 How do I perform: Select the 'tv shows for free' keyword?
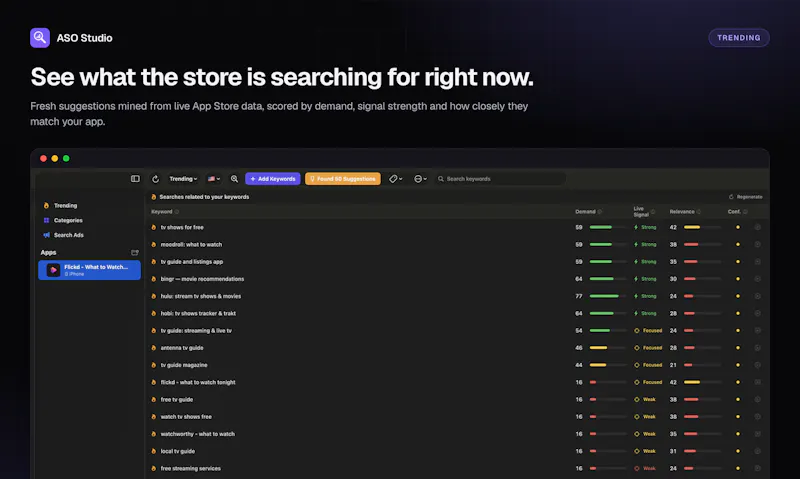182,228
